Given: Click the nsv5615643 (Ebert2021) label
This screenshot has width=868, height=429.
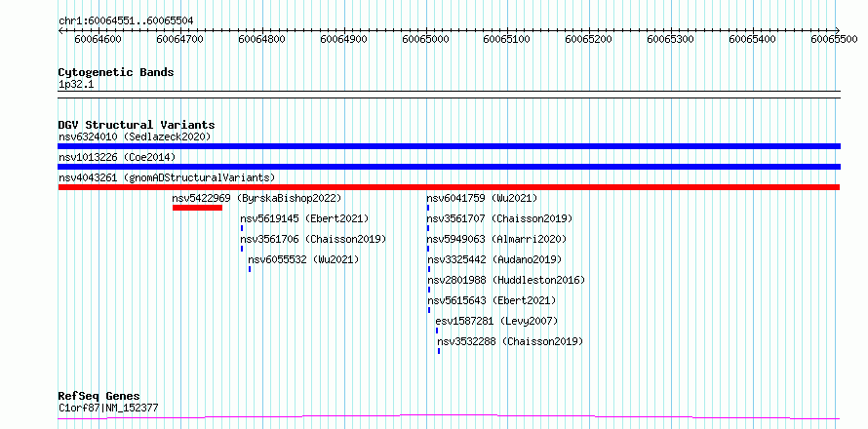Looking at the screenshot, I should tap(492, 300).
